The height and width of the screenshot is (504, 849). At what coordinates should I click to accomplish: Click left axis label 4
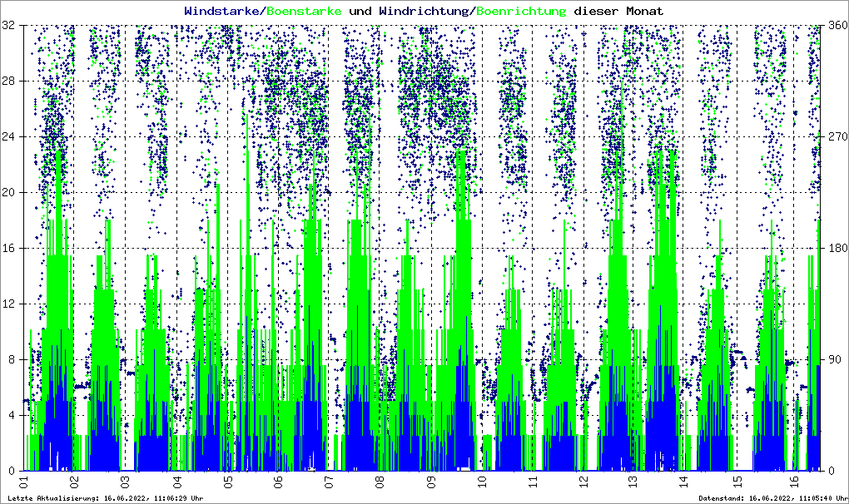pyautogui.click(x=12, y=415)
